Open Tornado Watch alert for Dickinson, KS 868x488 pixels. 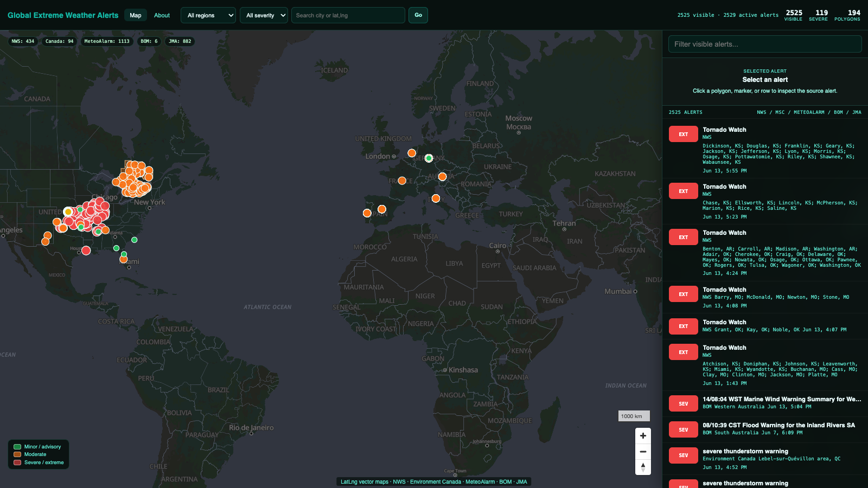[x=765, y=150]
